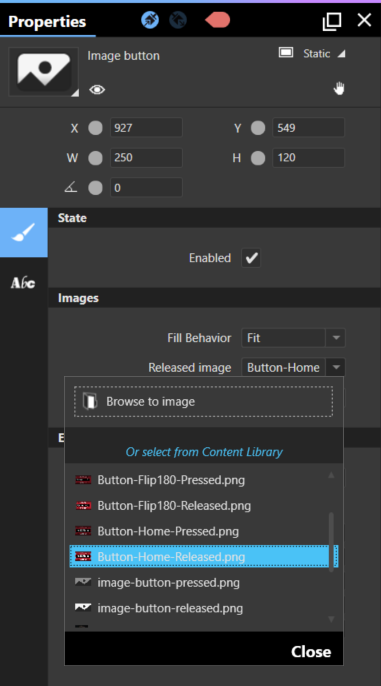Image resolution: width=381 pixels, height=686 pixels.
Task: Click the binding circle next to Y
Action: [258, 128]
